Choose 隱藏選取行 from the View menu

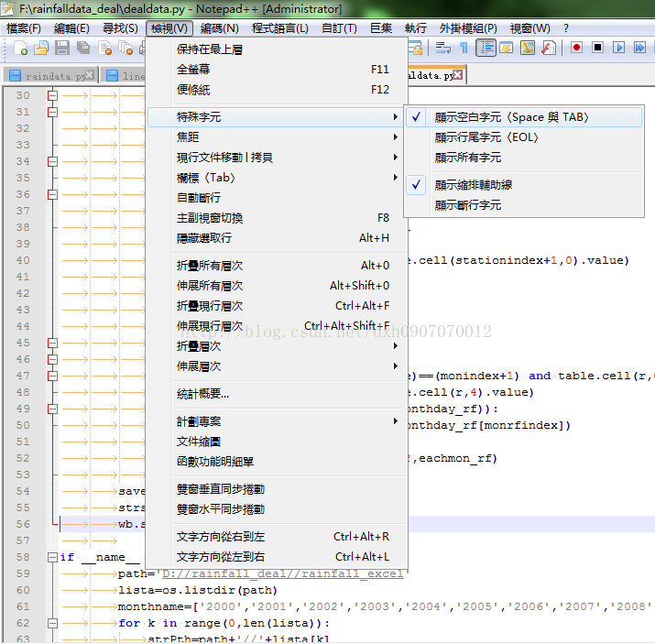pos(277,238)
